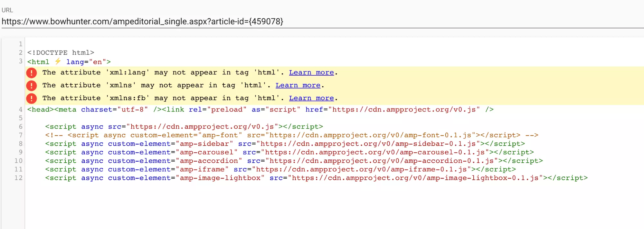The image size is (644, 229).
Task: Click the amp-accordion-0.1.js src URL
Action: click(382, 161)
